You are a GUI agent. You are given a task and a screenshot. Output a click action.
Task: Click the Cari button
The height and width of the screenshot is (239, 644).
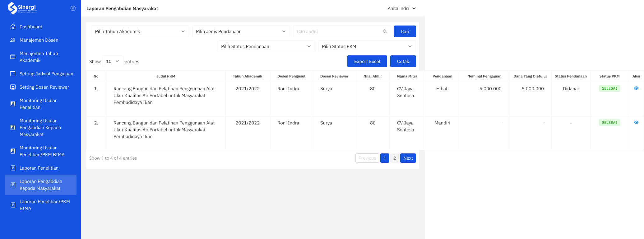click(x=405, y=31)
